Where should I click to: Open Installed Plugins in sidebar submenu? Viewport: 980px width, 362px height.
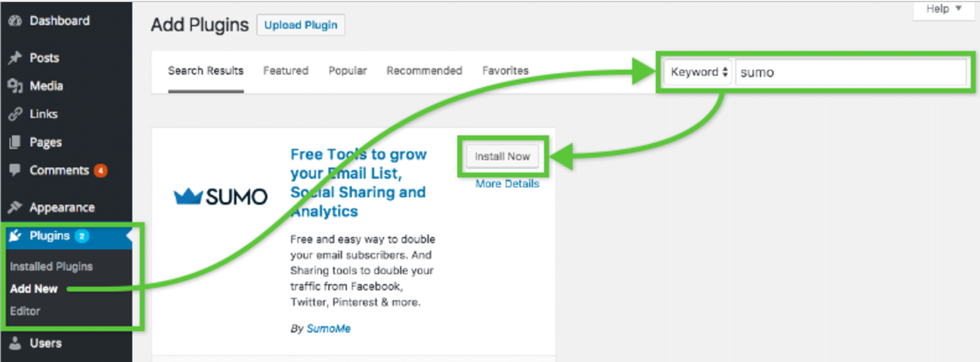pyautogui.click(x=51, y=267)
